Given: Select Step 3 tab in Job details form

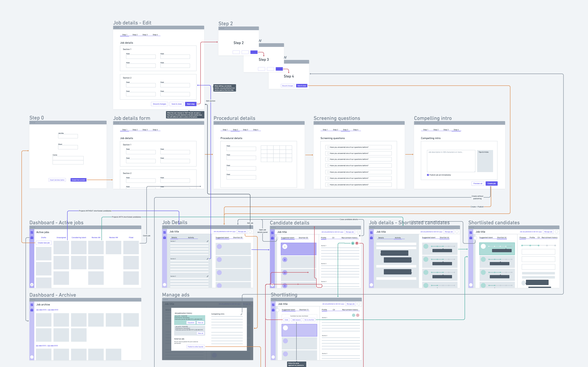Looking at the screenshot, I should pyautogui.click(x=145, y=130).
